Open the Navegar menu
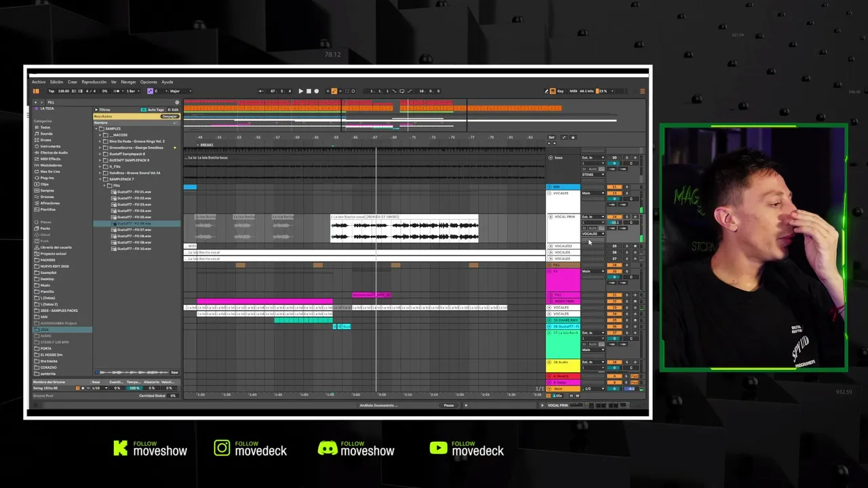 pos(128,82)
